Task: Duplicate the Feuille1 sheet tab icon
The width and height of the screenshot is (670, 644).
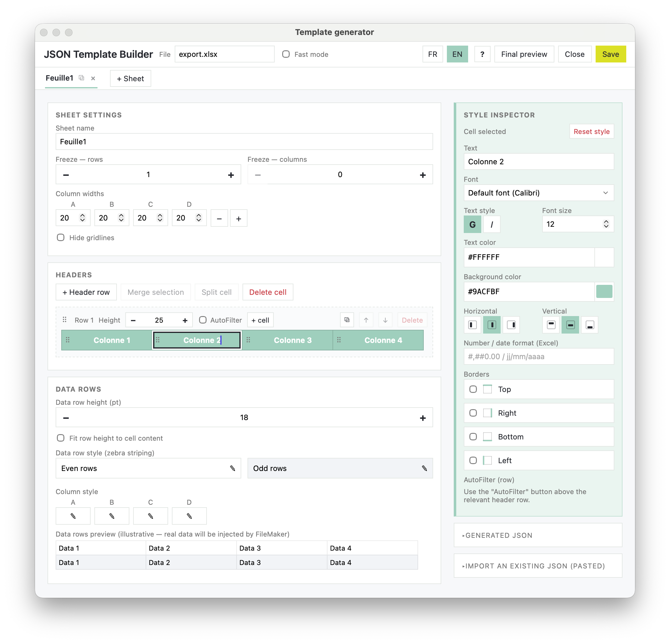Action: point(81,78)
